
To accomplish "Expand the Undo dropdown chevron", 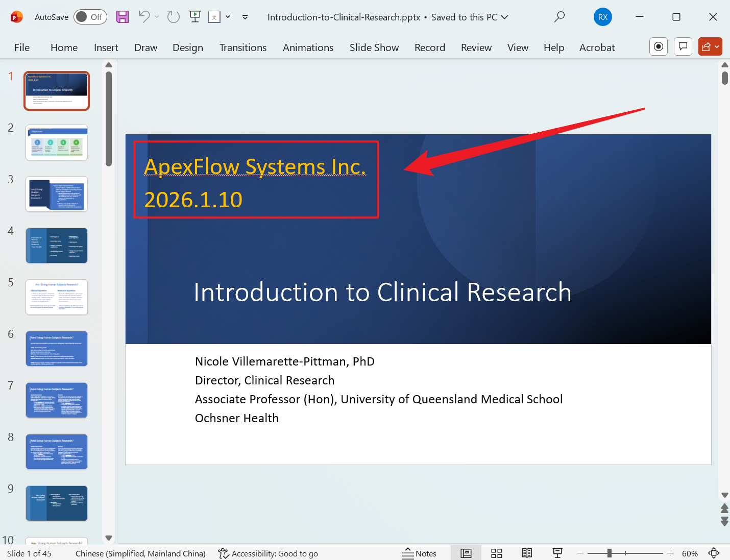I will pos(157,17).
